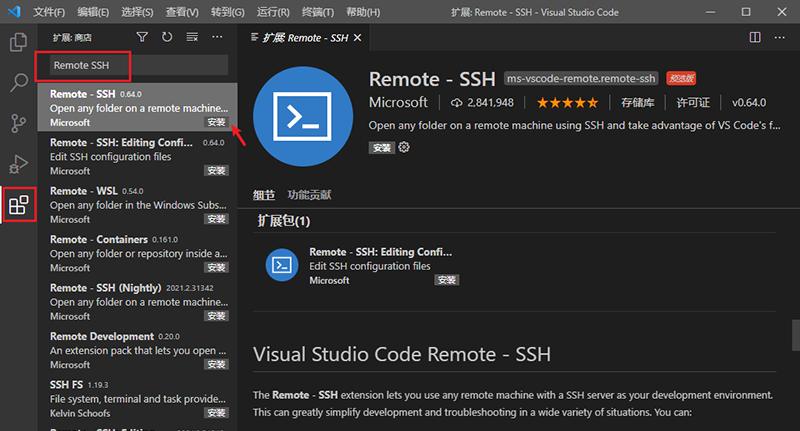Open the Run and Debug view
Screen dimensions: 800x431
point(18,164)
